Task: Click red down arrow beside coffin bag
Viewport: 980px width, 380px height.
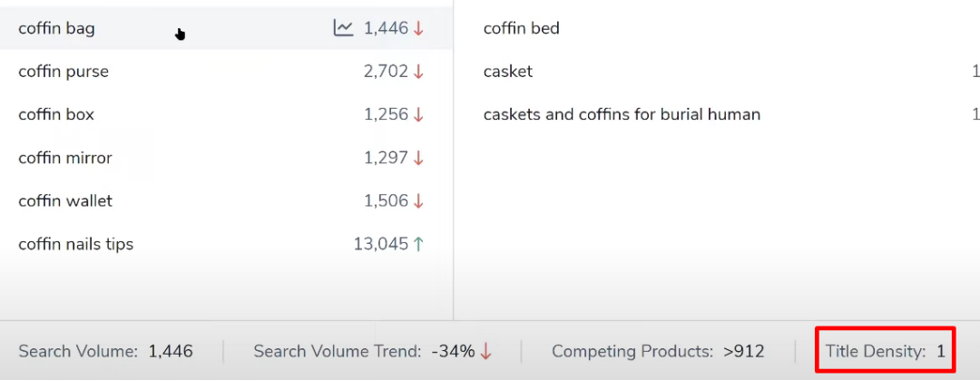Action: click(x=418, y=28)
